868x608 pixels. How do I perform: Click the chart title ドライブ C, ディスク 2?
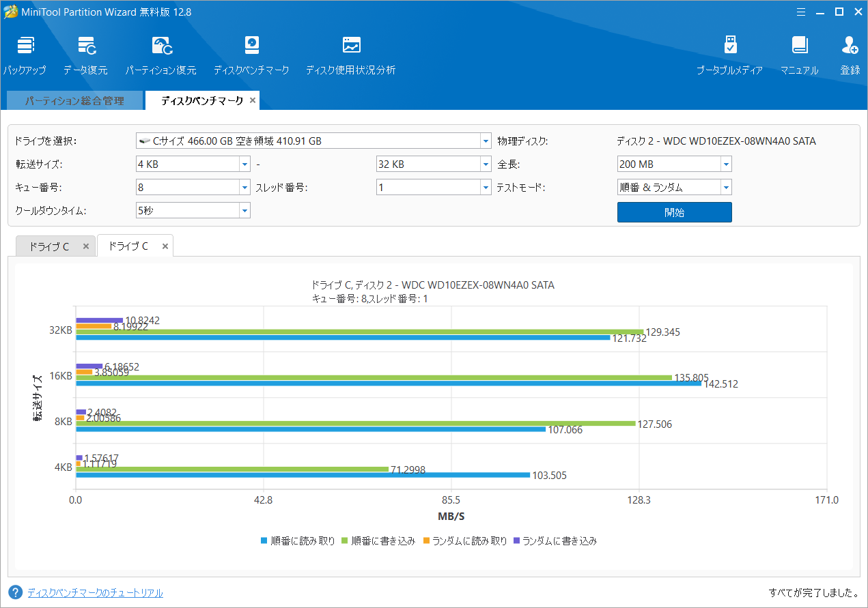(x=433, y=285)
